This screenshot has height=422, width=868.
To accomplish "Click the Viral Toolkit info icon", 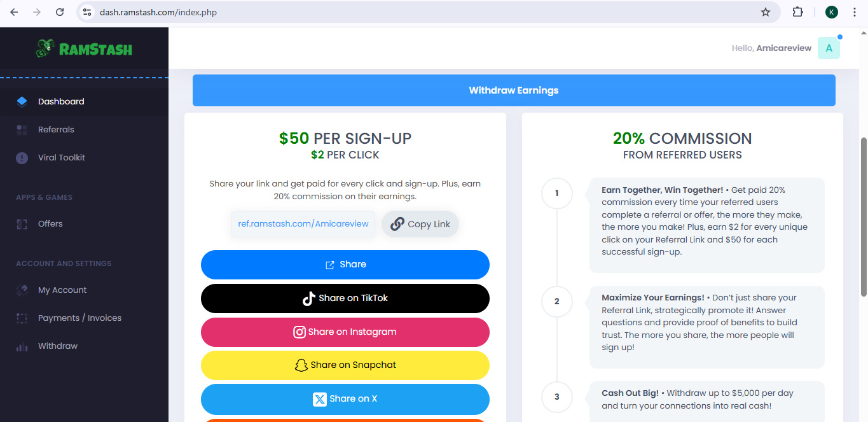I will [x=22, y=158].
